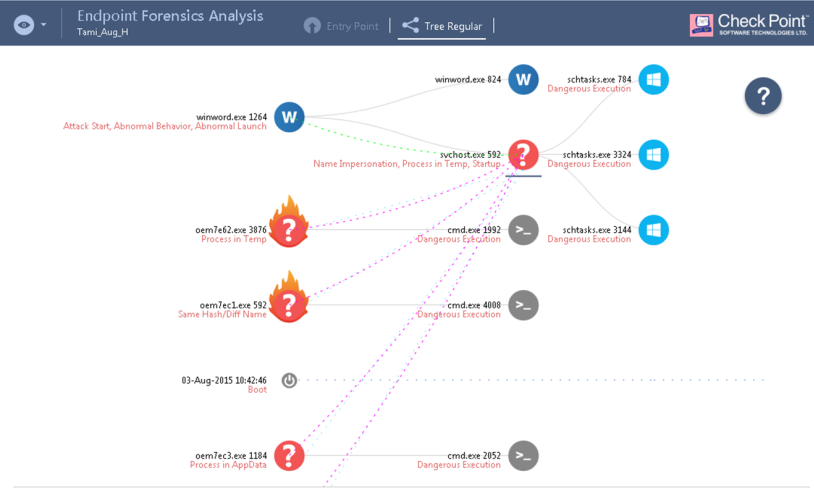Select the winword.exe 1264 Word node icon
This screenshot has height=488, width=814.
click(x=289, y=117)
